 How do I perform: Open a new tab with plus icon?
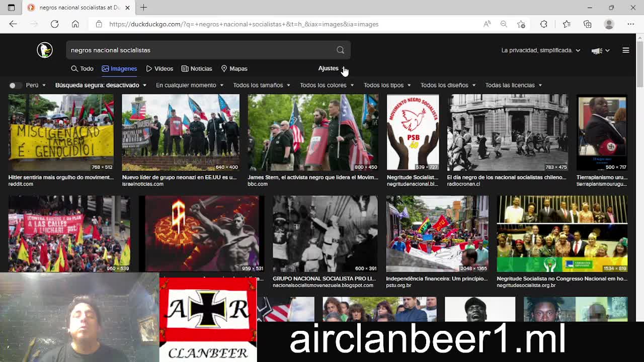pos(144,8)
